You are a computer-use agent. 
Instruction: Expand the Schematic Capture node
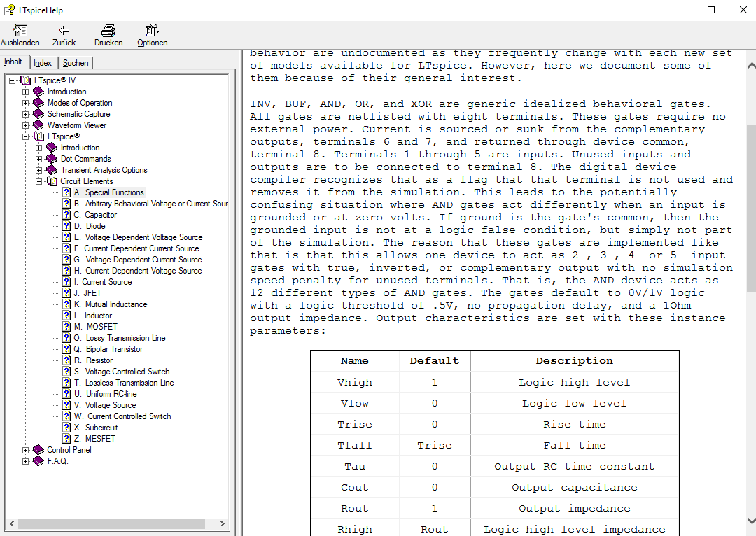pyautogui.click(x=26, y=114)
